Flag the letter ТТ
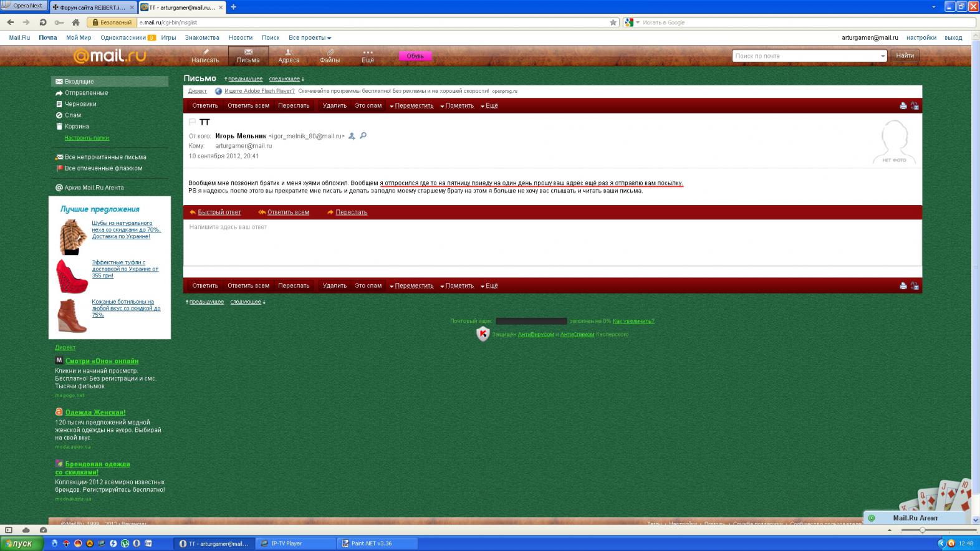This screenshot has height=551, width=980. click(192, 122)
